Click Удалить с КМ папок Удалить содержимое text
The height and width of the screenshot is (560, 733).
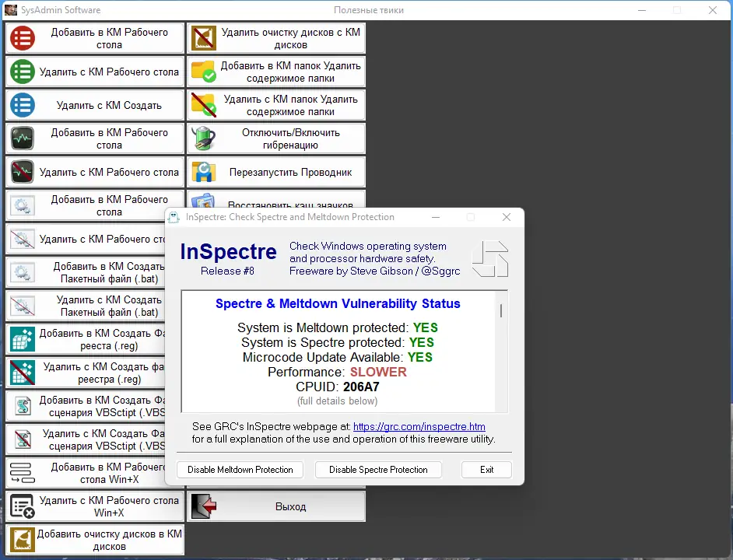tap(290, 106)
